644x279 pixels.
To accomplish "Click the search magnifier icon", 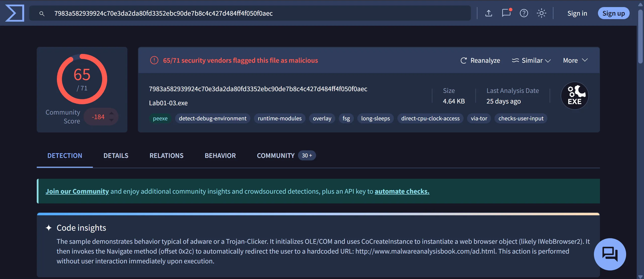I will tap(42, 14).
